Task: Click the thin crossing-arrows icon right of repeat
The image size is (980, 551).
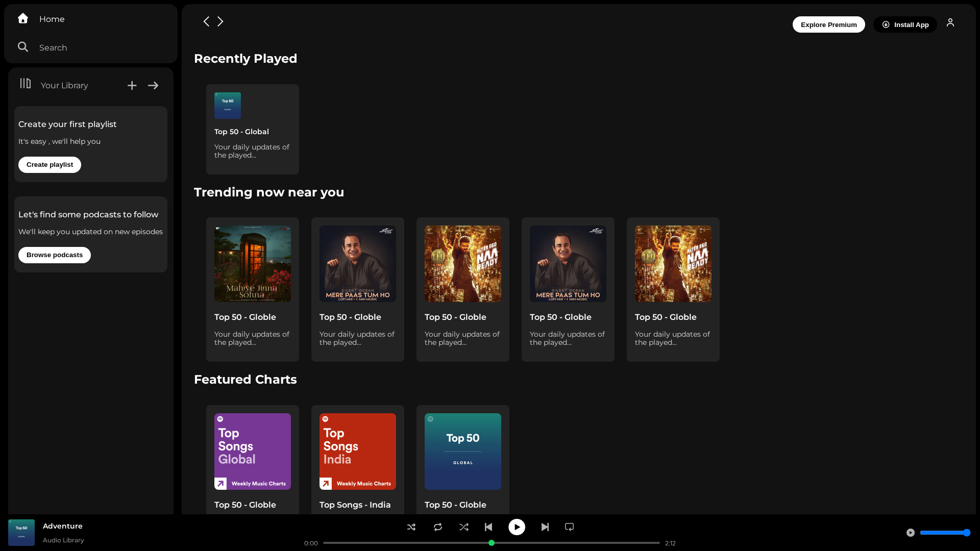Action: pyautogui.click(x=463, y=527)
